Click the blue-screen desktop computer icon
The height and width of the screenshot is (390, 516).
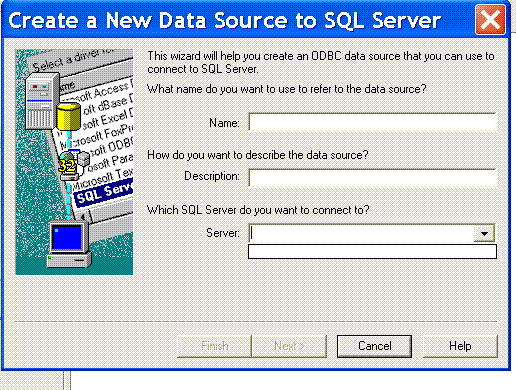69,245
